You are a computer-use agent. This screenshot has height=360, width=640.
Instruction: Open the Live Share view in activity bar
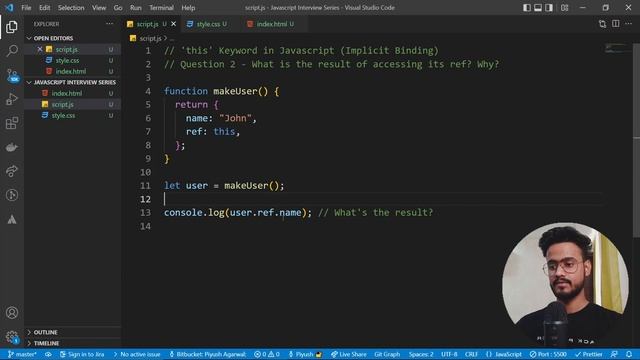tap(12, 171)
